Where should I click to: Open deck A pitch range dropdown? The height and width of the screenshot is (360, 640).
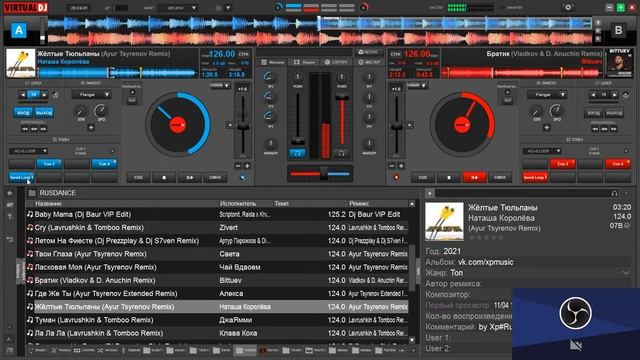click(220, 86)
